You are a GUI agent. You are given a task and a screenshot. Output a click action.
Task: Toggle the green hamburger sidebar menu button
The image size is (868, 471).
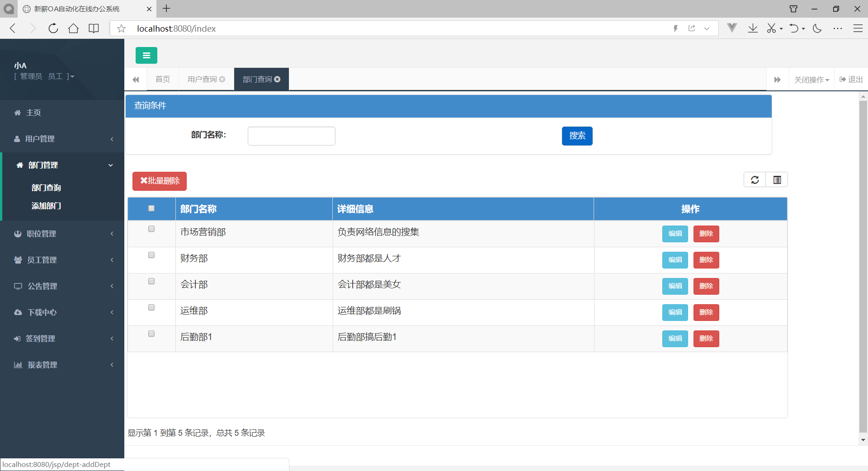tap(146, 56)
